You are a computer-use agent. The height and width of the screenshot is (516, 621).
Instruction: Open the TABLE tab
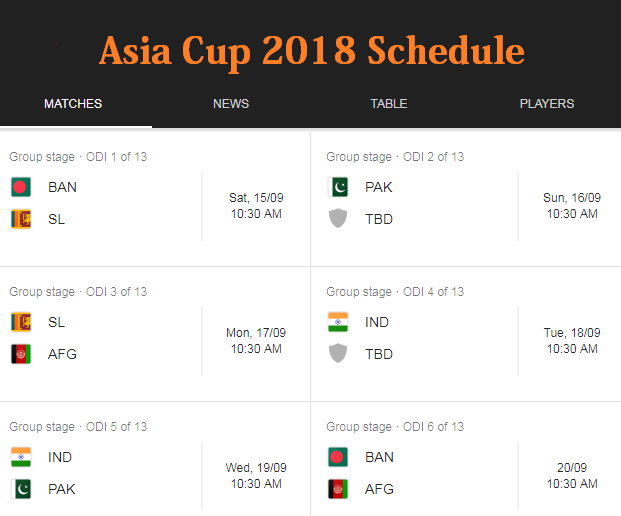pos(388,104)
